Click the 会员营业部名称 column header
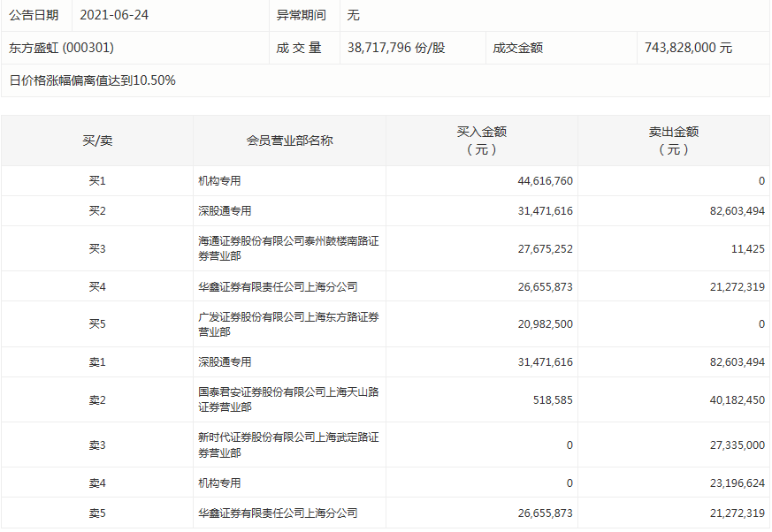Screen dimensions: 772x532 tap(289, 141)
